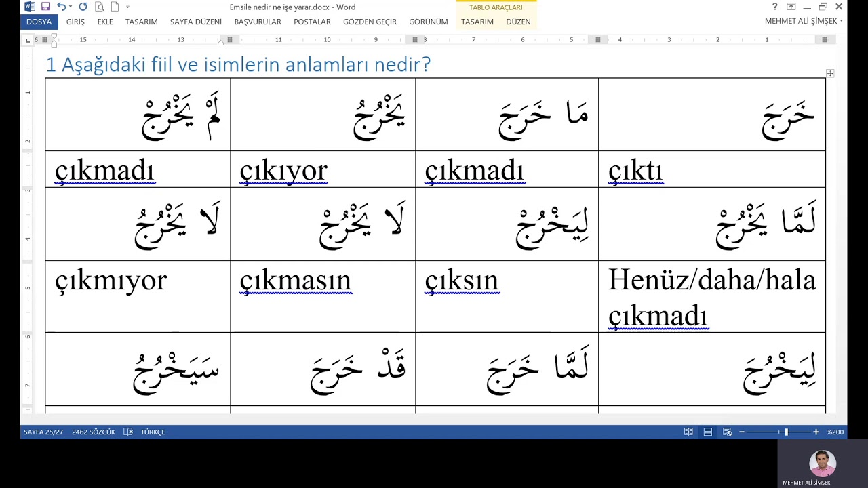Click the word count 2462 SÖZCÜK
The height and width of the screenshot is (488, 868).
[94, 432]
